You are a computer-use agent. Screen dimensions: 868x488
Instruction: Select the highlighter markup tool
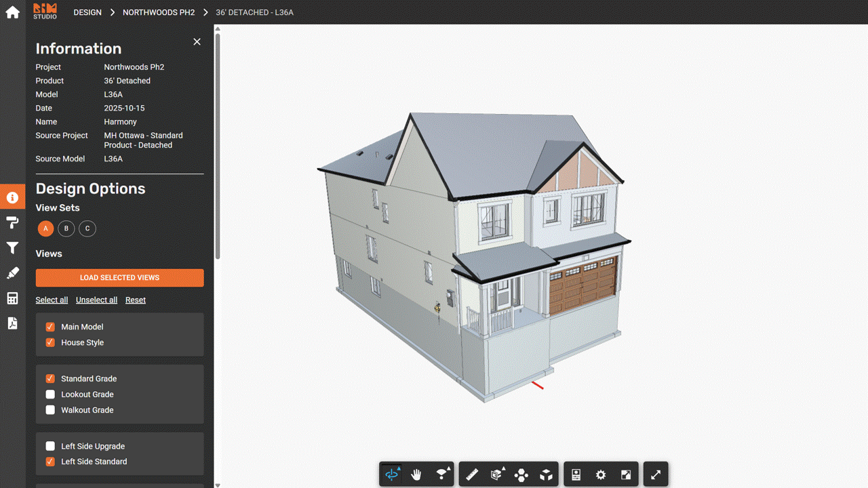12,272
